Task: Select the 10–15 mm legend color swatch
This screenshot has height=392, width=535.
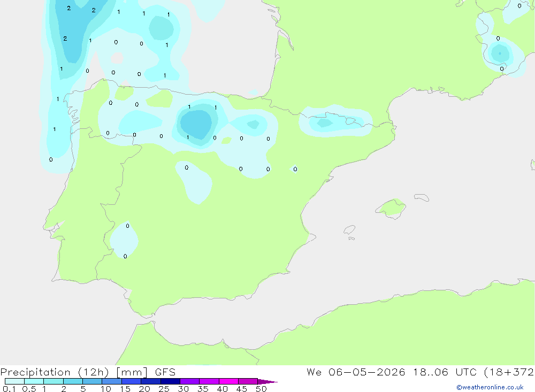Action: pyautogui.click(x=112, y=381)
